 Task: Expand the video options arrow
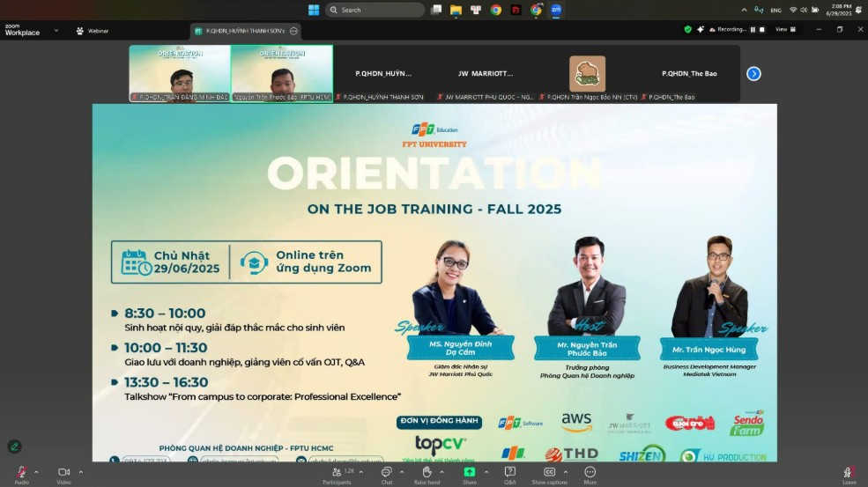coord(81,472)
